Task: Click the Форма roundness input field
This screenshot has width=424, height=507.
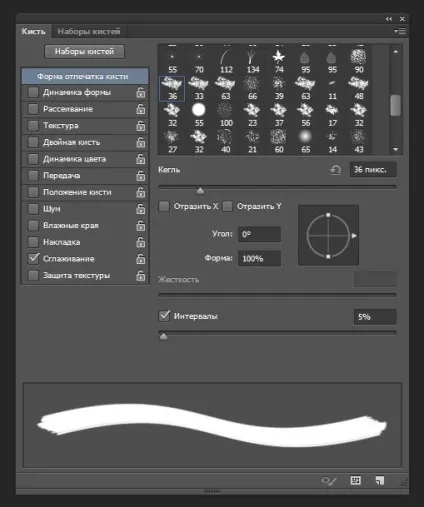Action: 259,258
